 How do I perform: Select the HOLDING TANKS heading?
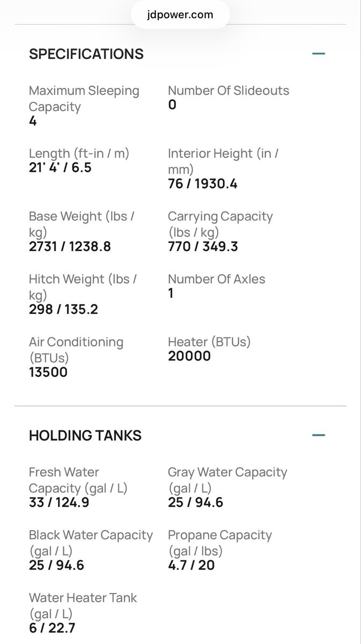pos(85,435)
